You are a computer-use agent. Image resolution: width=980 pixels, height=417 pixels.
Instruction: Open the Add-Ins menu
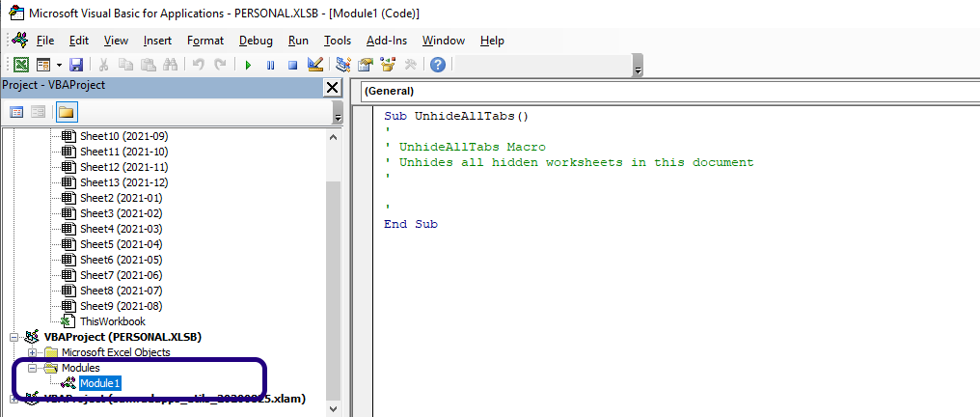(386, 41)
